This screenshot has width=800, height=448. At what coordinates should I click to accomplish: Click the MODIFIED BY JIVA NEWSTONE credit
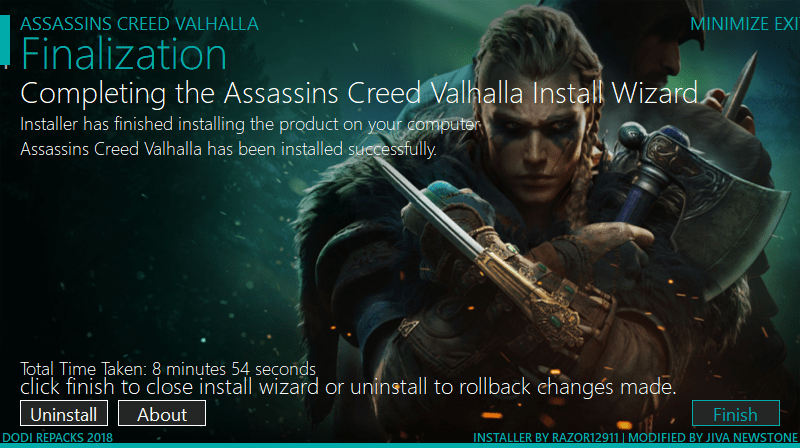(x=713, y=437)
